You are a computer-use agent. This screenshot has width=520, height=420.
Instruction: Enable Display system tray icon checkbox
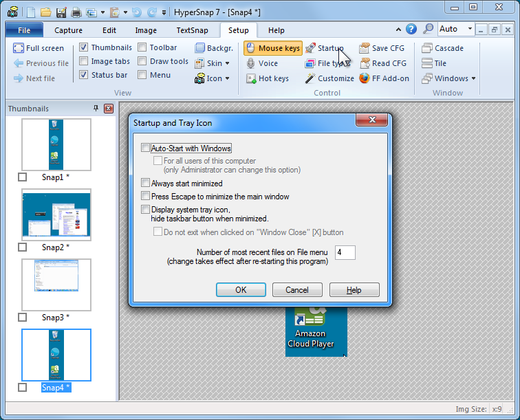click(x=145, y=210)
